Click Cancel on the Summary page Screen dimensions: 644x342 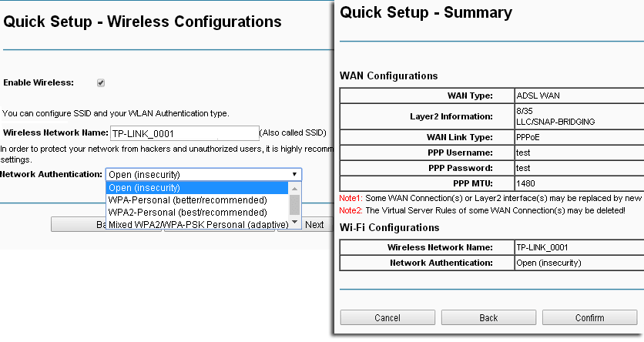pos(387,317)
